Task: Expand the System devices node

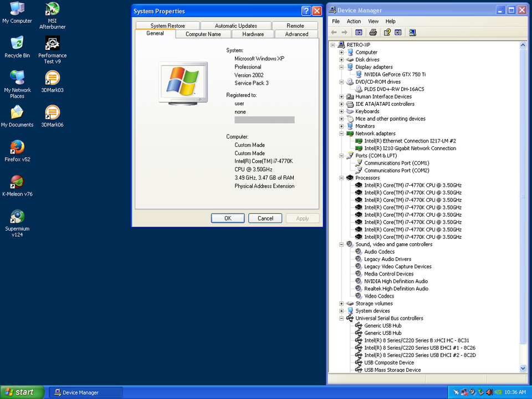Action: point(342,311)
